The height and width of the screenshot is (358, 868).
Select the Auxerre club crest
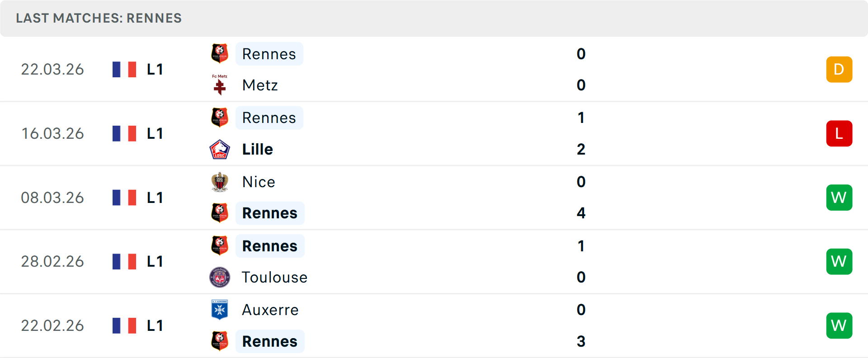coord(220,310)
